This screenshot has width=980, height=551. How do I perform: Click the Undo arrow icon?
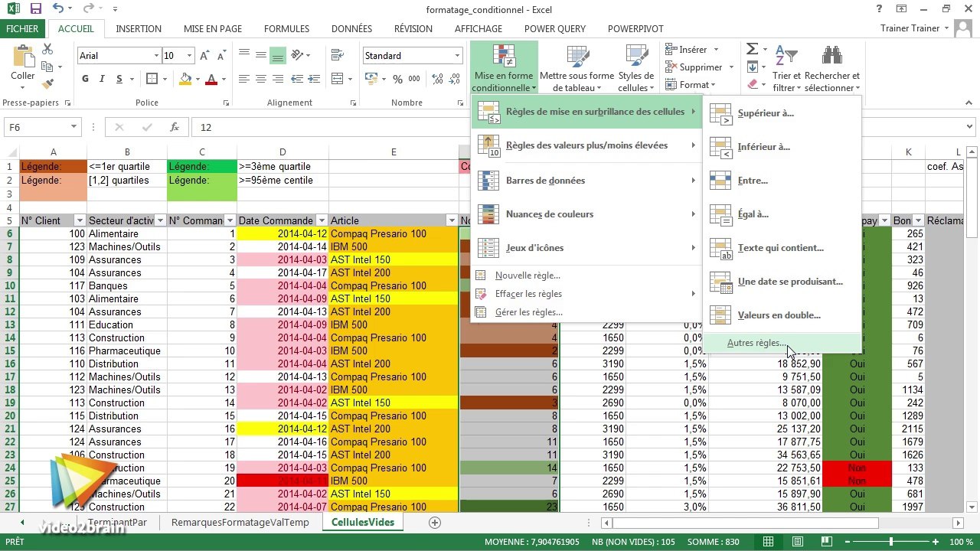click(58, 9)
